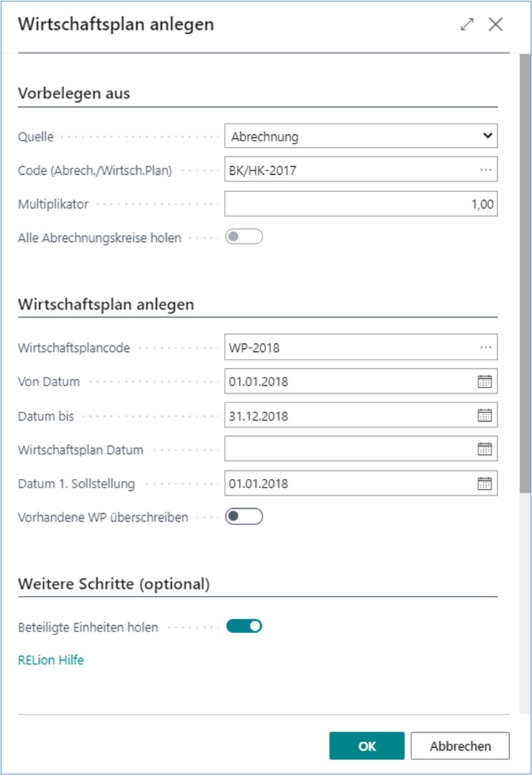This screenshot has height=775, width=532.
Task: Click the OK button
Action: coord(367,746)
